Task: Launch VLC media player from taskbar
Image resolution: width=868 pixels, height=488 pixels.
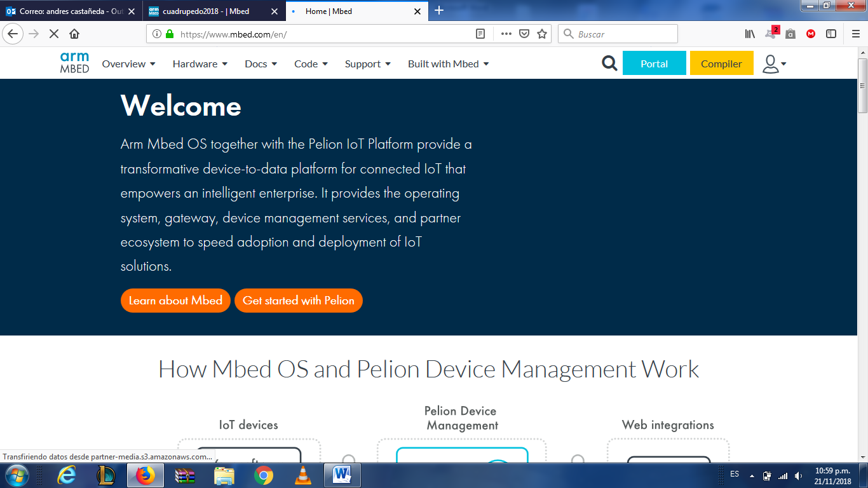Action: point(303,475)
